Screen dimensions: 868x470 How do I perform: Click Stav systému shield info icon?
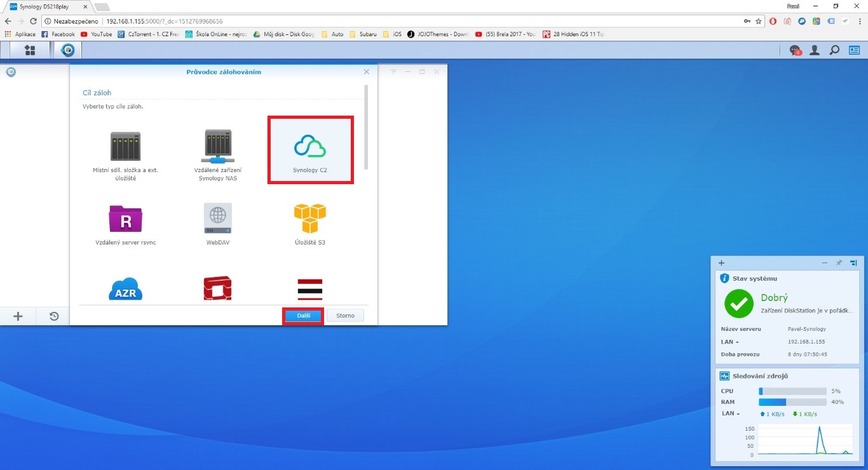click(x=724, y=278)
